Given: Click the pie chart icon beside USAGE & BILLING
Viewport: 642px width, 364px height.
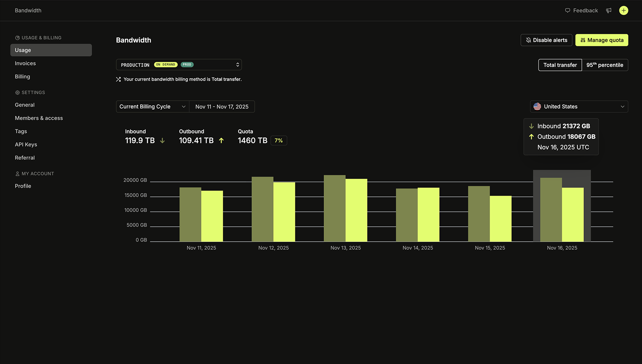Looking at the screenshot, I should [x=17, y=37].
